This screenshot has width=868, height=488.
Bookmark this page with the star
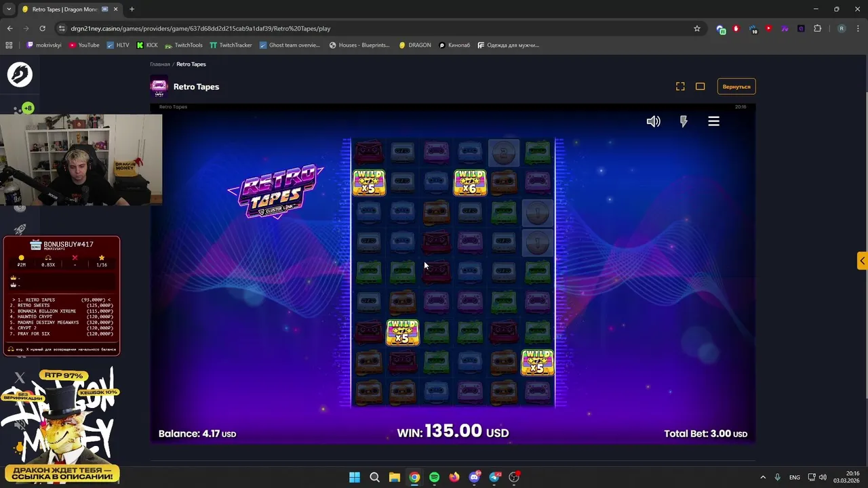[x=696, y=28]
